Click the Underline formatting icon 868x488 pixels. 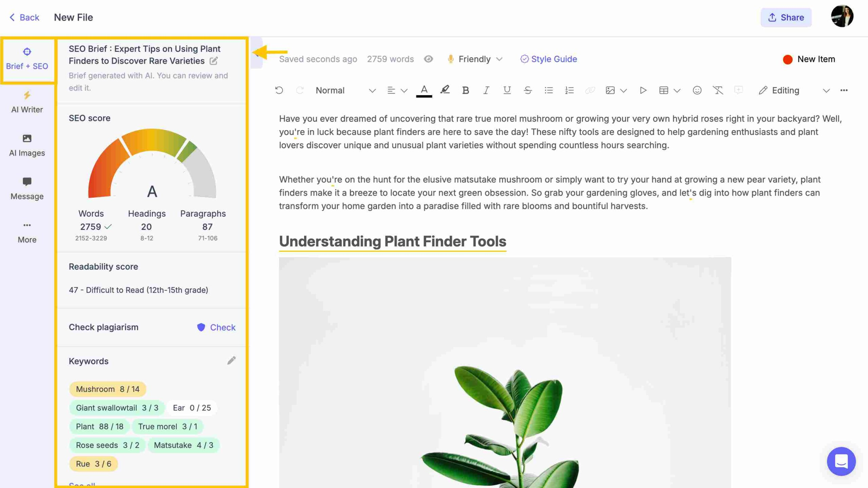tap(506, 90)
